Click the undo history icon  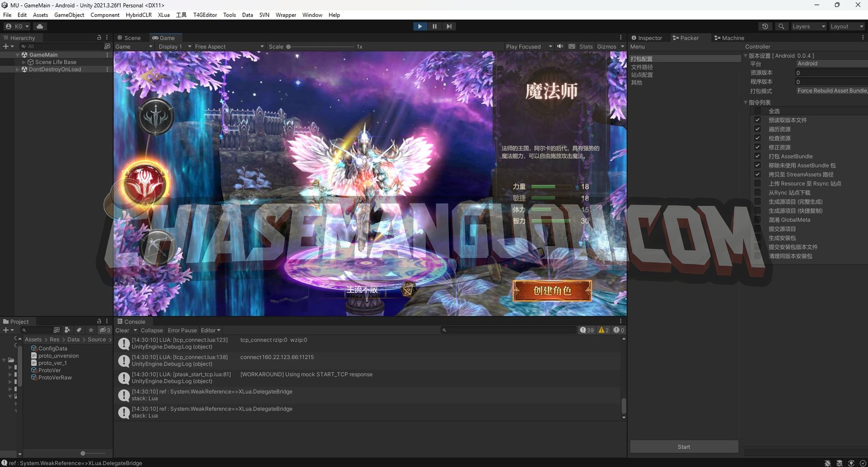(x=765, y=26)
